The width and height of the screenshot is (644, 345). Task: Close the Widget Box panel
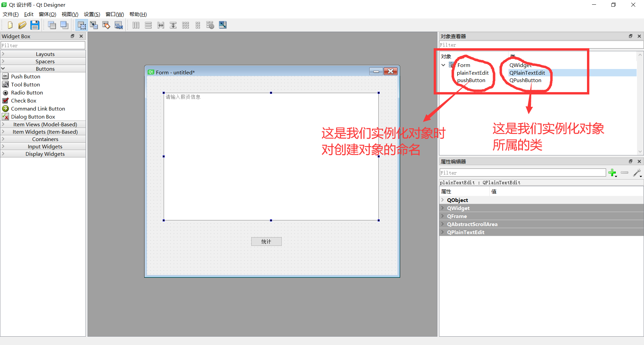click(x=81, y=36)
